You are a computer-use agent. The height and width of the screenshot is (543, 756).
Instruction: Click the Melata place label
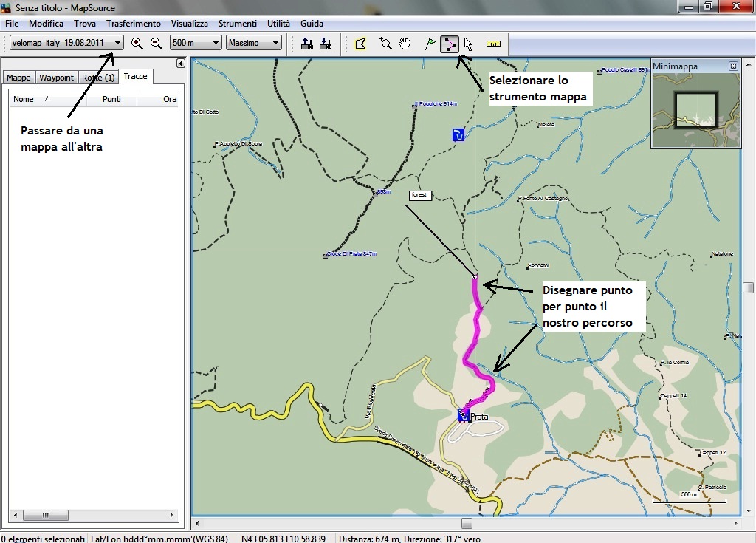[x=546, y=125]
